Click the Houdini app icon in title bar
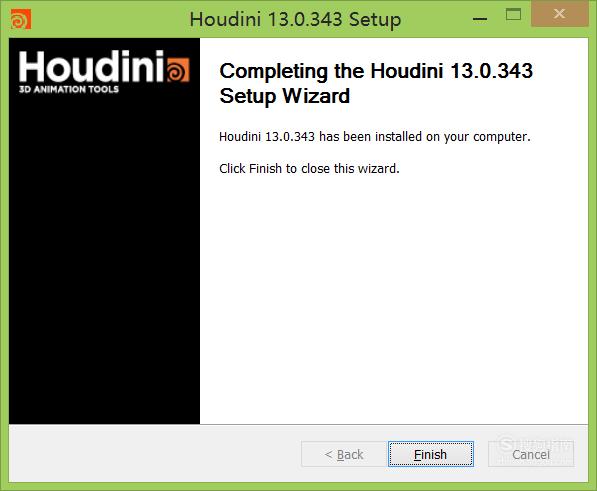597x491 pixels. click(21, 19)
